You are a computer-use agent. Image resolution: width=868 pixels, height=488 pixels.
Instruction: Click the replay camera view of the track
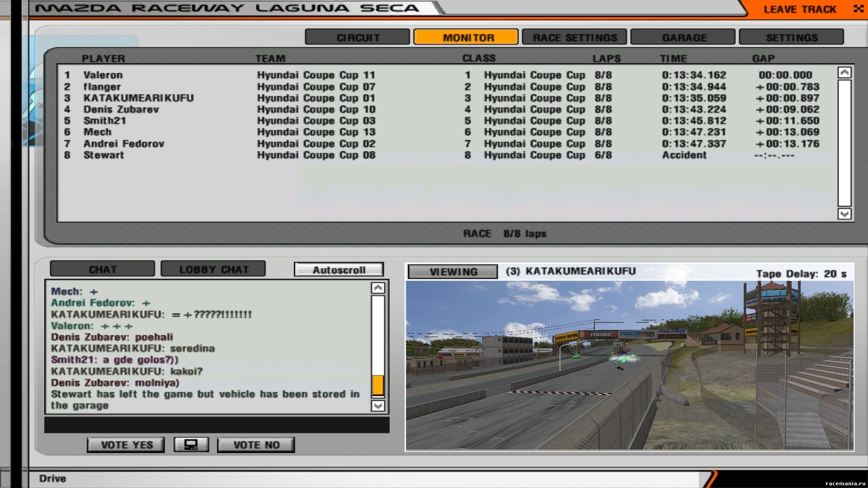(x=630, y=366)
